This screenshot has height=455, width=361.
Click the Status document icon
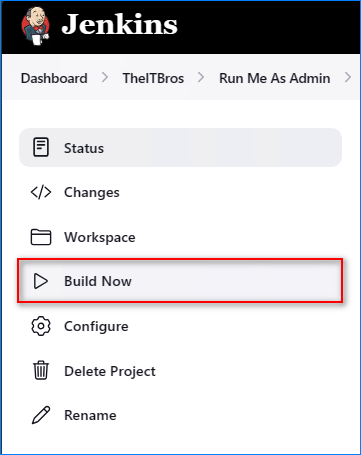[x=41, y=147]
